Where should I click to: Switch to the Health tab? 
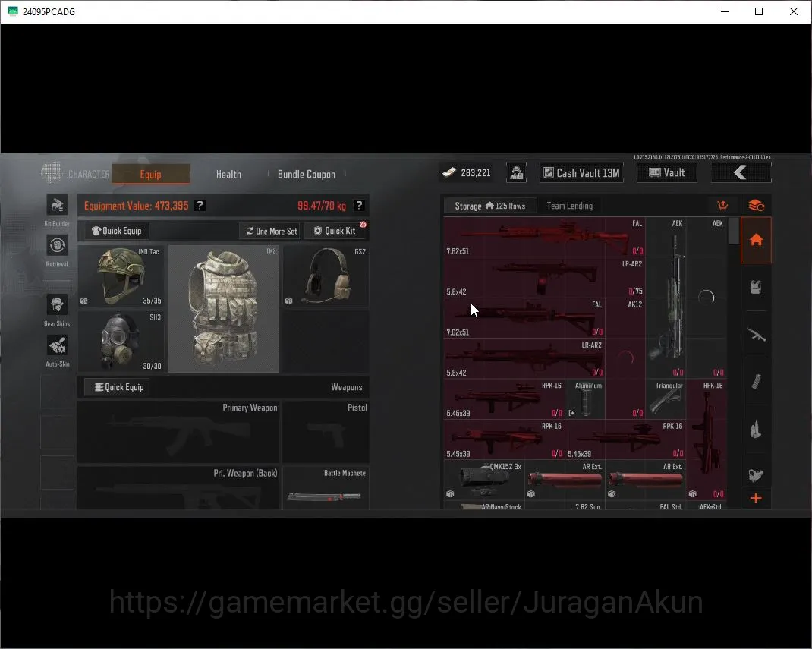tap(228, 174)
